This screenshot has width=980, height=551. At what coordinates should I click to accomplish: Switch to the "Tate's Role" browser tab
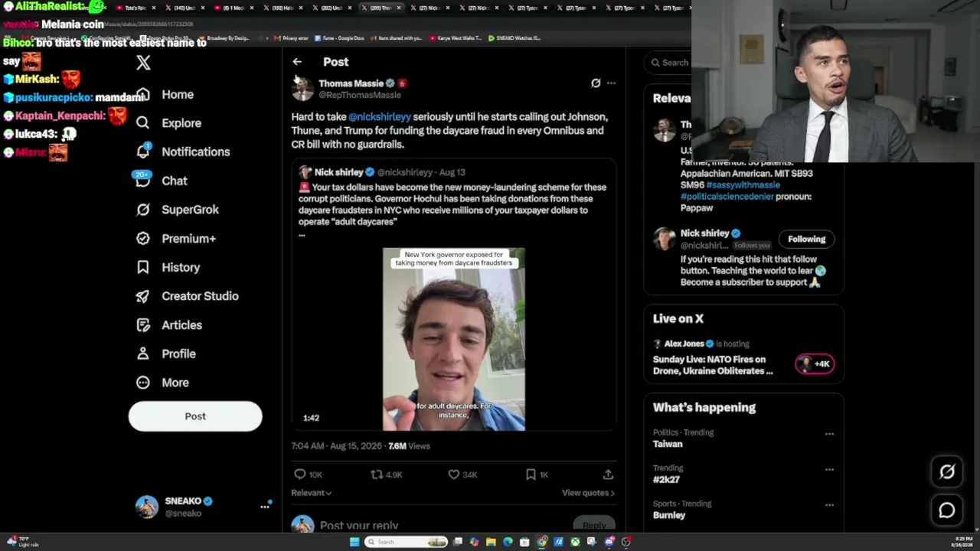[136, 8]
